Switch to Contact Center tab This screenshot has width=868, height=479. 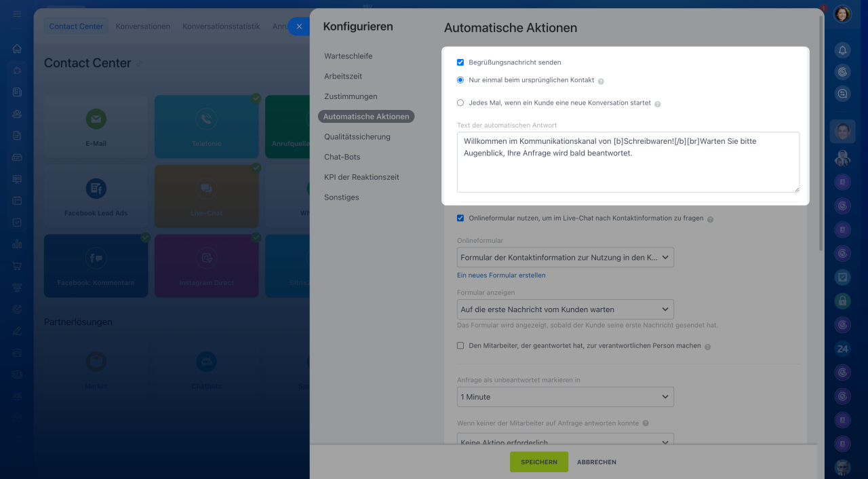click(x=76, y=26)
